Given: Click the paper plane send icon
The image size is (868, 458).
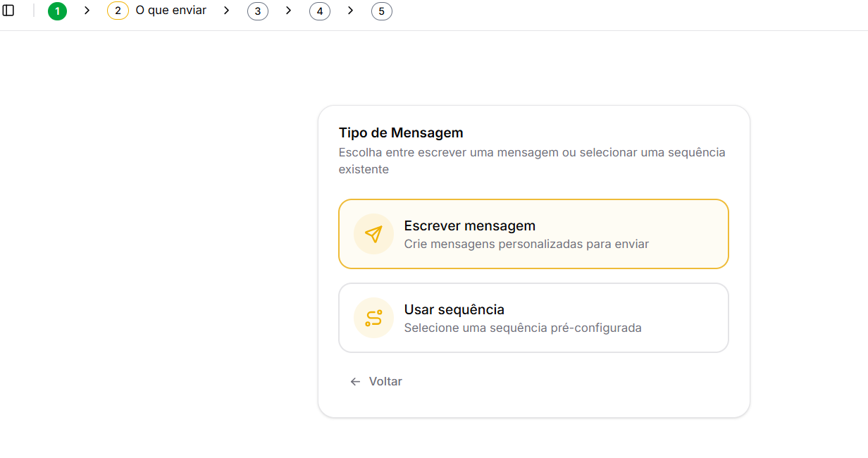Looking at the screenshot, I should [x=373, y=234].
